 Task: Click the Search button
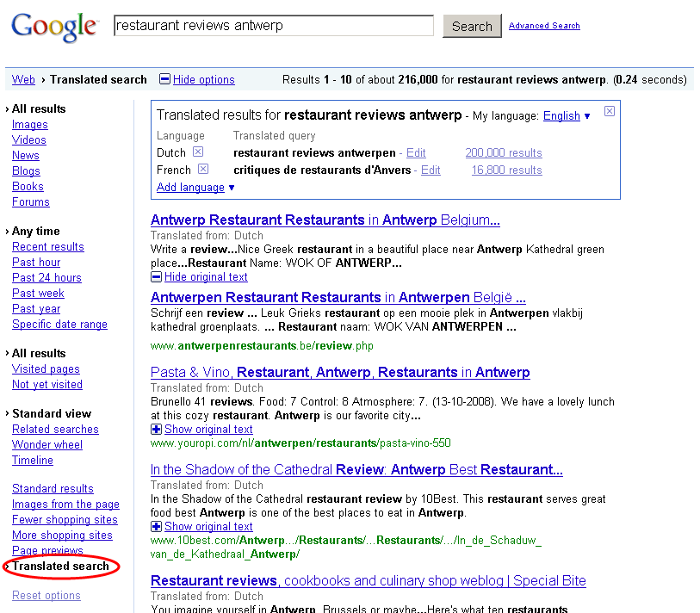click(x=472, y=26)
